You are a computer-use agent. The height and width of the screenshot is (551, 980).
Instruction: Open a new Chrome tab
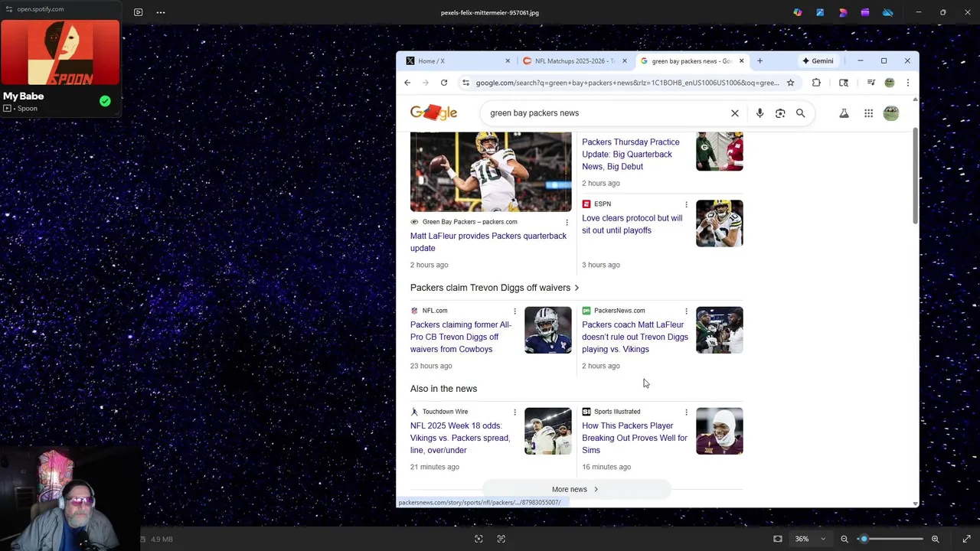click(x=759, y=61)
